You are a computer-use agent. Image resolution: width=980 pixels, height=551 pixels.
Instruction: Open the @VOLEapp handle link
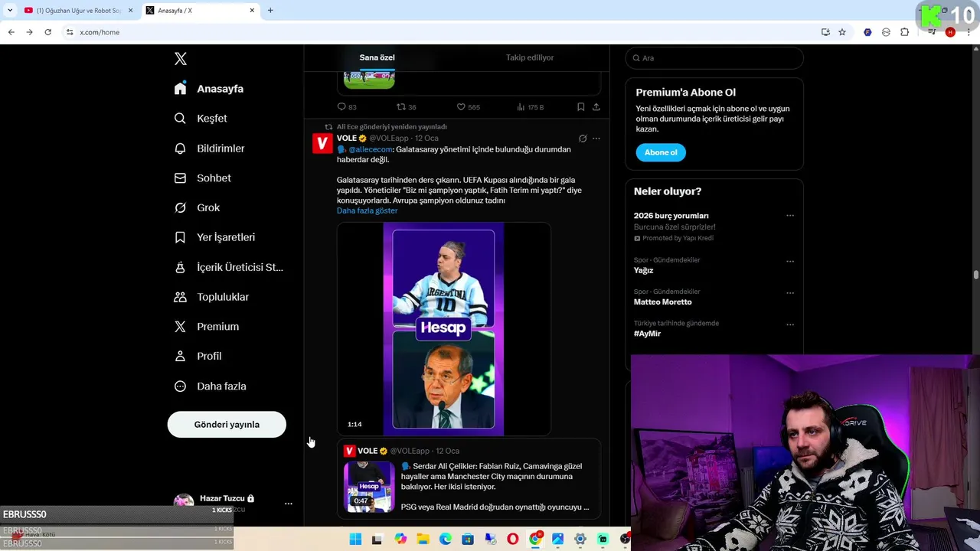point(389,139)
